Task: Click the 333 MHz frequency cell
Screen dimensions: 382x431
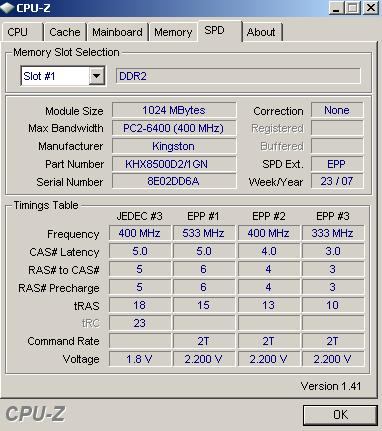Action: pyautogui.click(x=333, y=233)
